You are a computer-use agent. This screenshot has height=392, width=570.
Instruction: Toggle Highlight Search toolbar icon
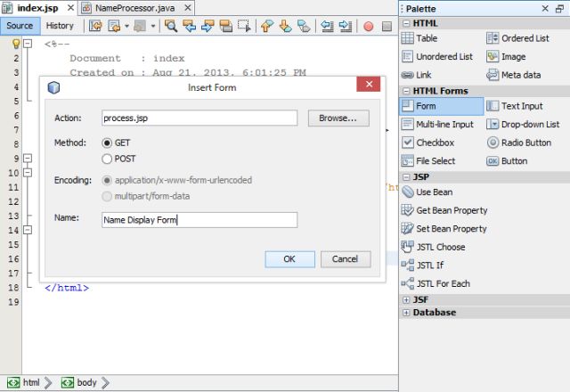coord(226,26)
